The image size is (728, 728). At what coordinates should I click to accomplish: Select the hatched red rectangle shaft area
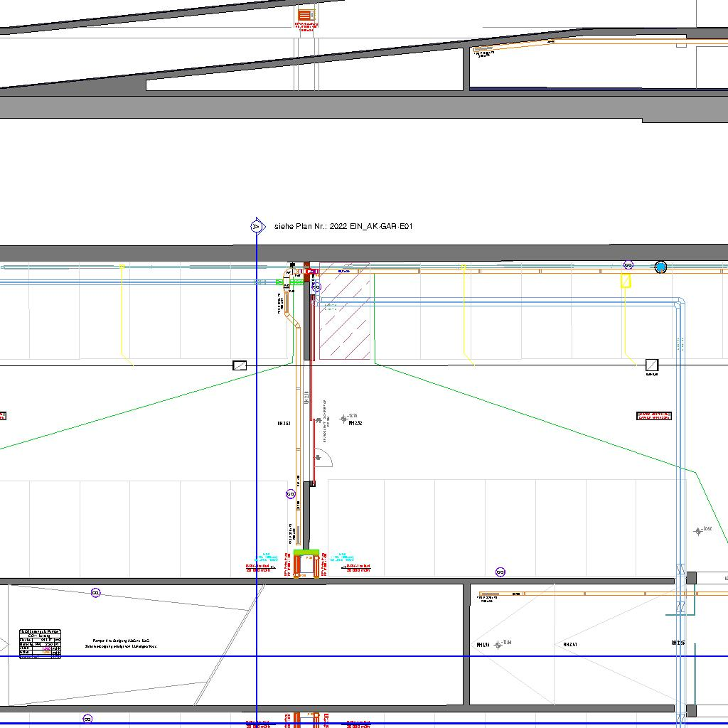344,311
